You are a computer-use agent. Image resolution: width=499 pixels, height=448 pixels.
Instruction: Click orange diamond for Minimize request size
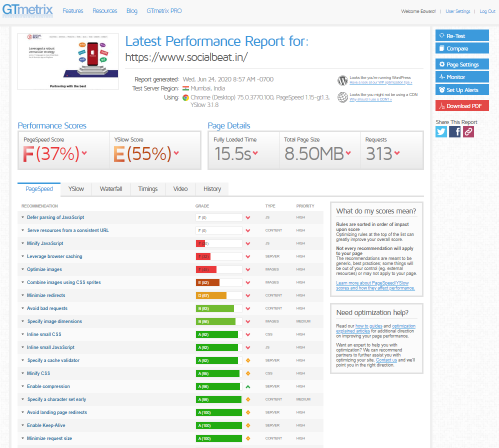coord(248,439)
